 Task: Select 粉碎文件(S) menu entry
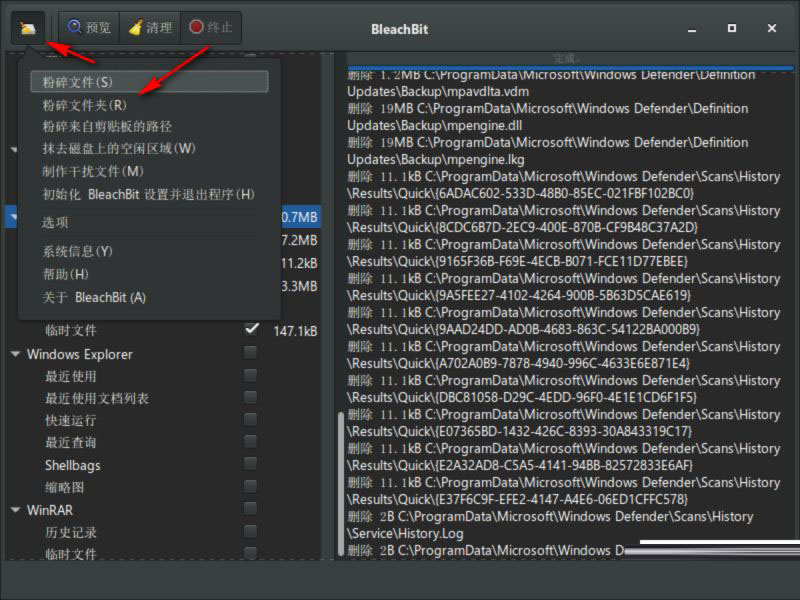tap(149, 82)
